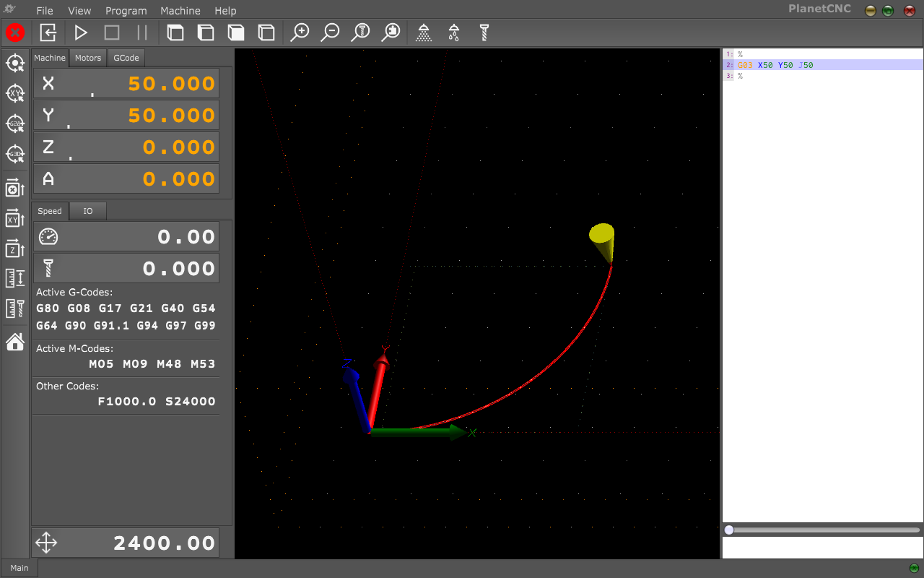Open the Program menu
924x578 pixels.
[126, 11]
